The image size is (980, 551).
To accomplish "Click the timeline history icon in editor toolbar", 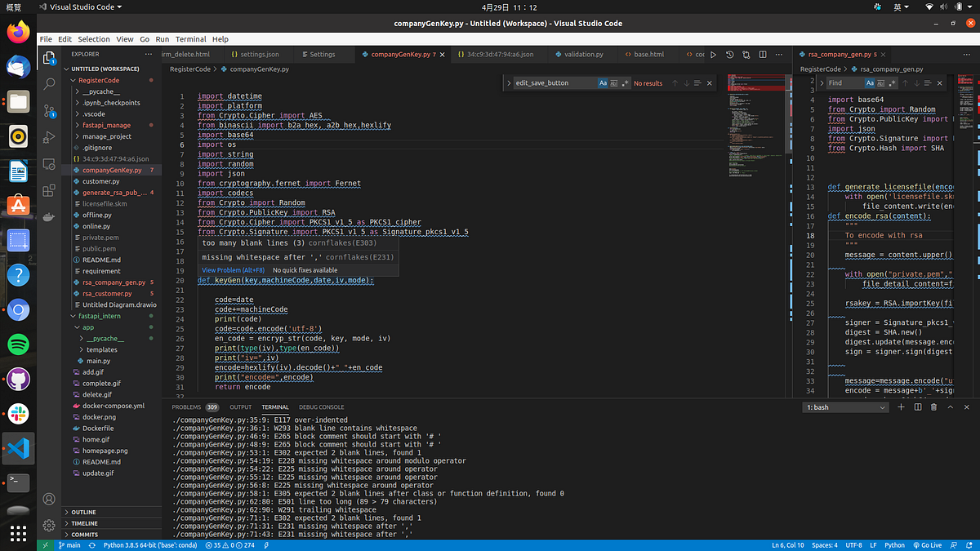I will [x=729, y=55].
